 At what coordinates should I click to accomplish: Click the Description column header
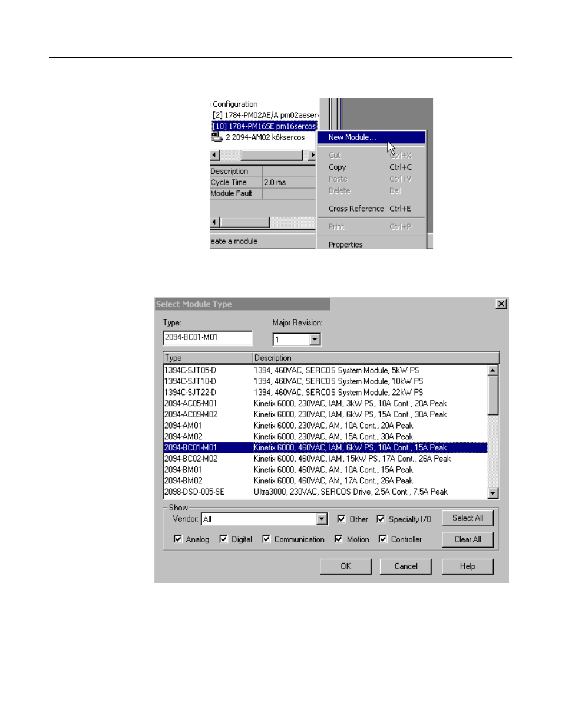(x=376, y=358)
